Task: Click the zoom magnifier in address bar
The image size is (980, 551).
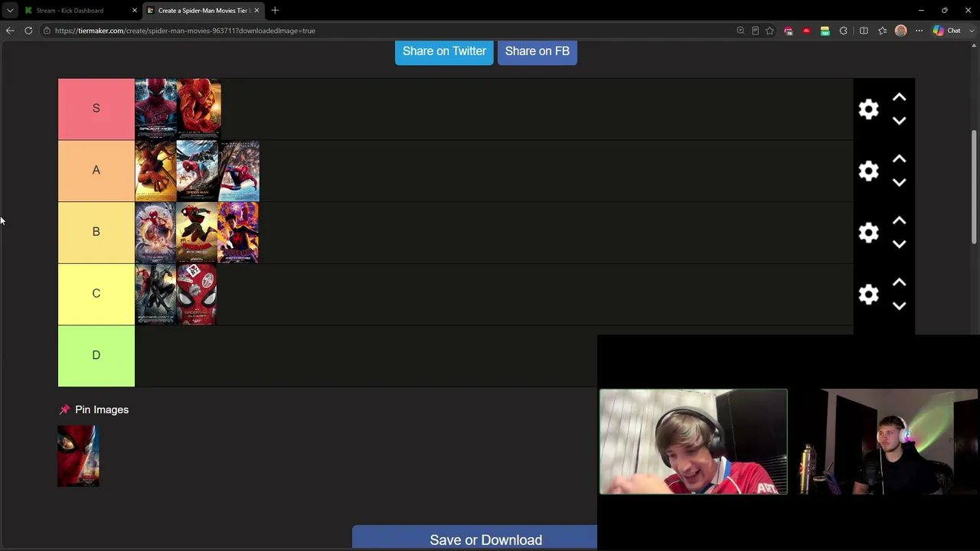Action: (740, 31)
